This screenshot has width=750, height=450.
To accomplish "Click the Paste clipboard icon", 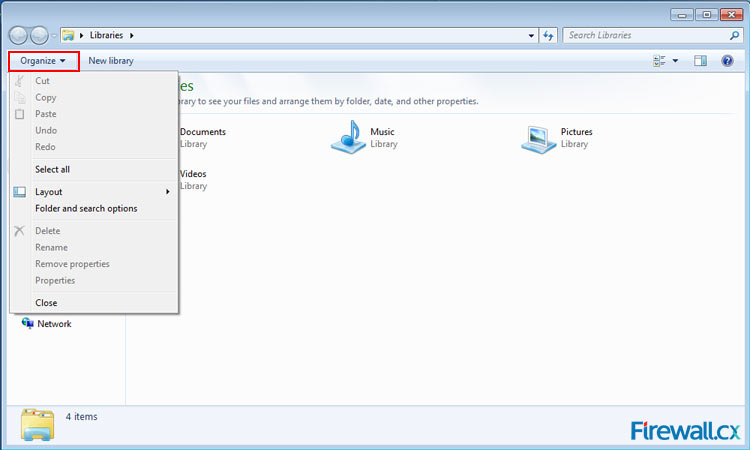I will (x=19, y=114).
